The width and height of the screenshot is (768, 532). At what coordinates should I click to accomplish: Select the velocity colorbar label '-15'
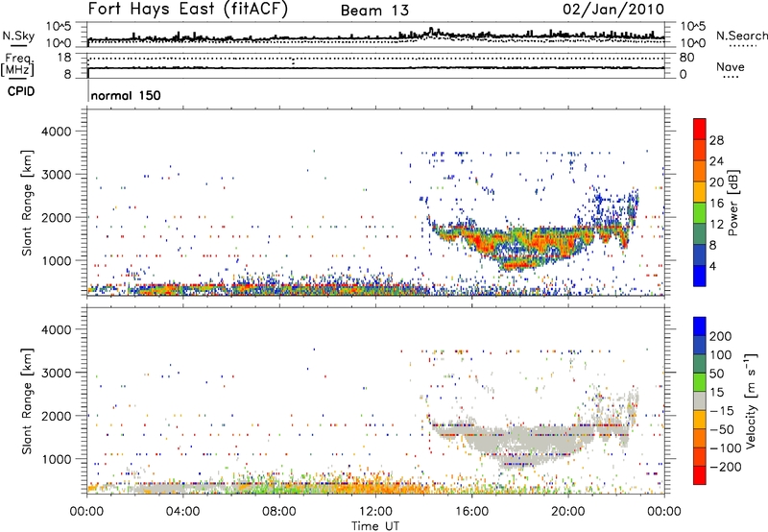coord(722,410)
